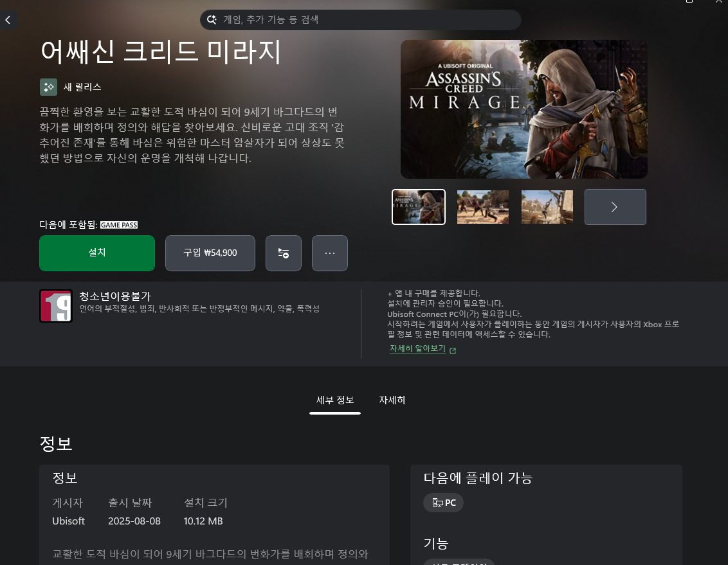Open the more options ellipsis menu
728x565 pixels.
point(330,253)
